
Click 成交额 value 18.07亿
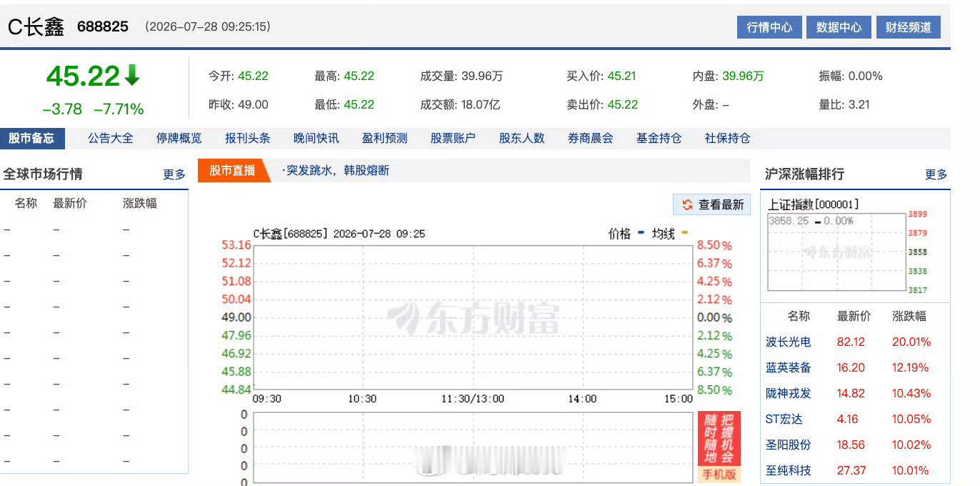481,104
